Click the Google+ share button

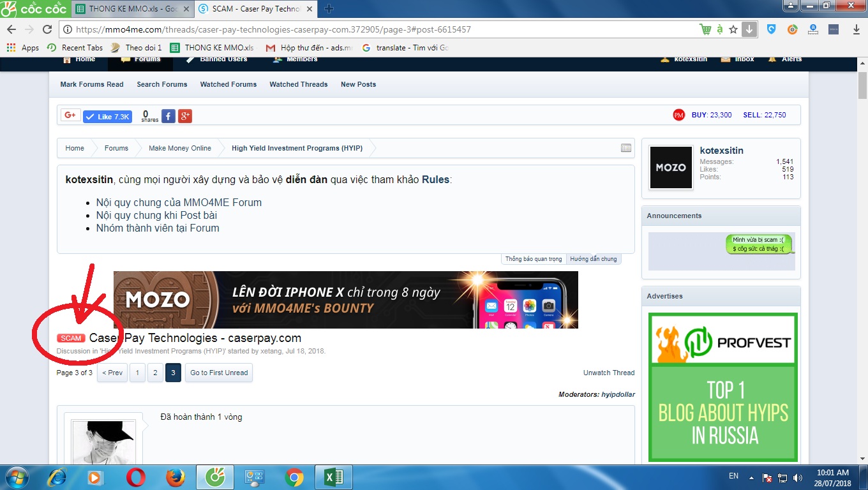70,115
